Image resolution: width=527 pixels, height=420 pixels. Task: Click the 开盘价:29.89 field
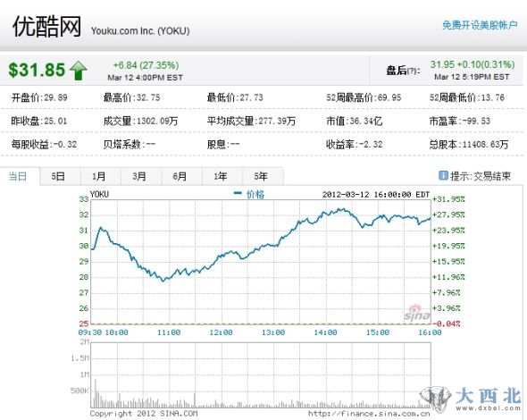point(39,97)
